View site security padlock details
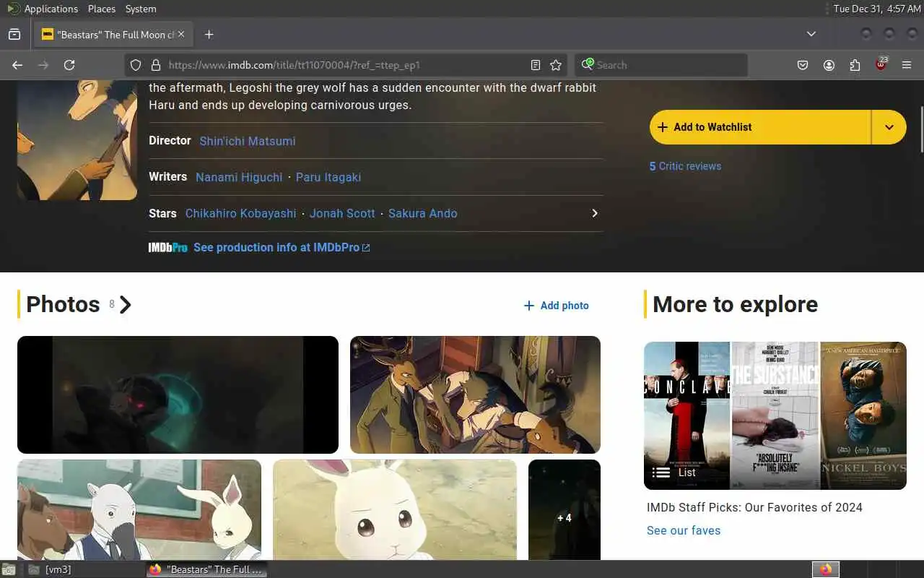The image size is (924, 578). [155, 65]
